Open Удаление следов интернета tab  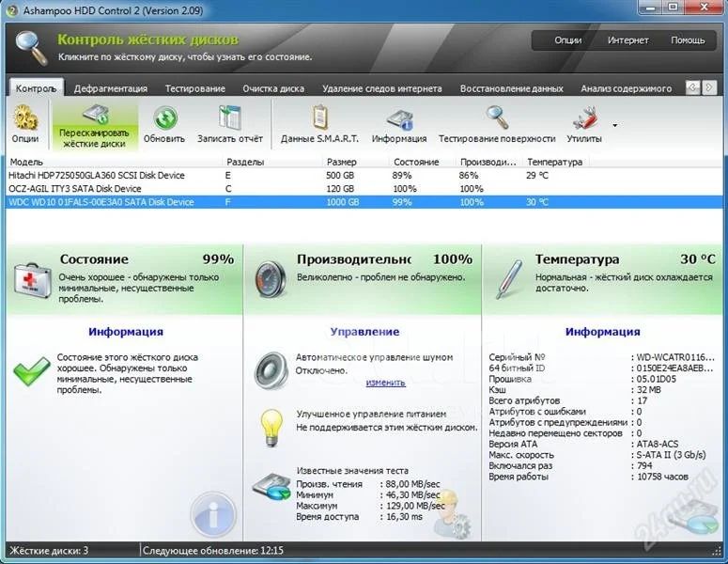point(382,88)
